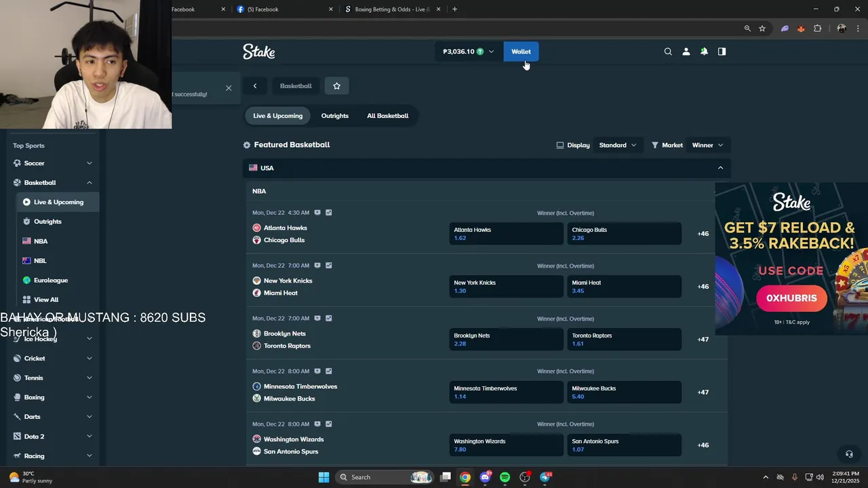Click the second icon beside the Wizards game time

click(x=329, y=424)
